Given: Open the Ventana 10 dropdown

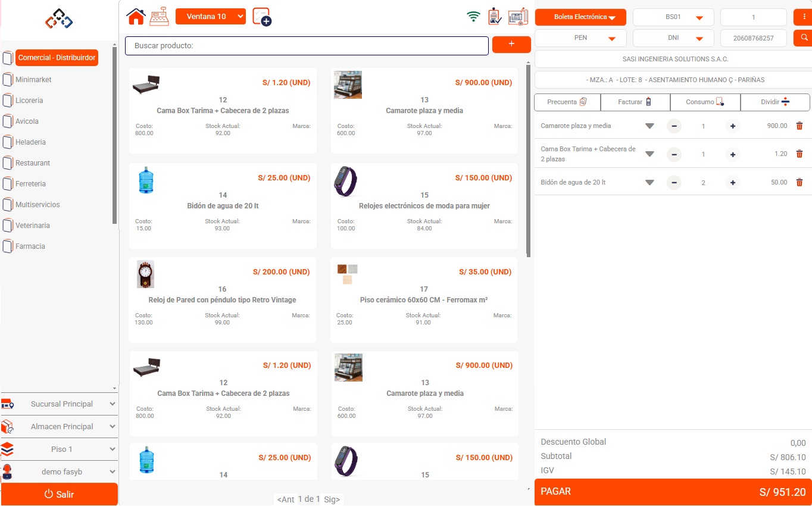Looking at the screenshot, I should point(211,16).
